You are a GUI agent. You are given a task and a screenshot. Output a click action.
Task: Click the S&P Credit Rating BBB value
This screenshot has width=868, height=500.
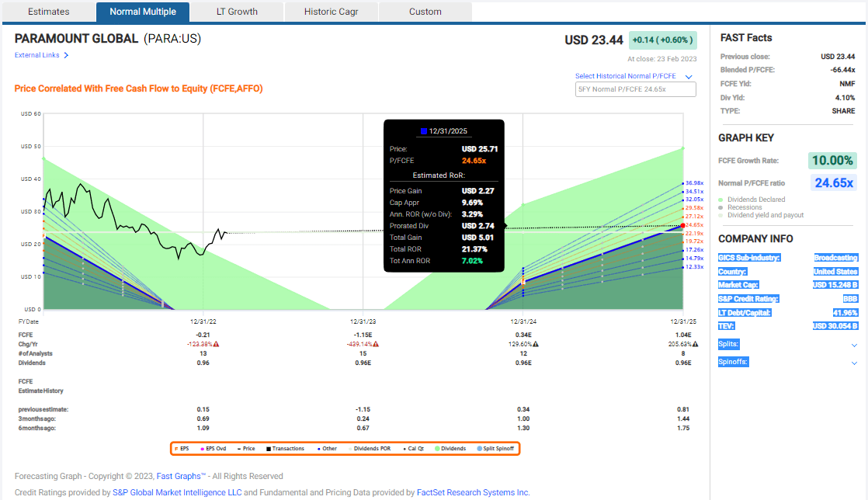click(850, 299)
